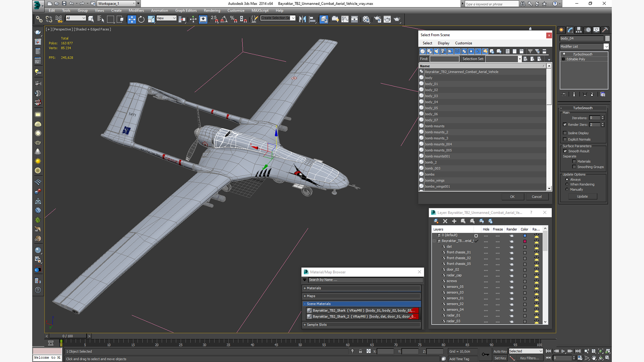Click the Auto Key button
Screen dimensions: 644x362
(500, 352)
